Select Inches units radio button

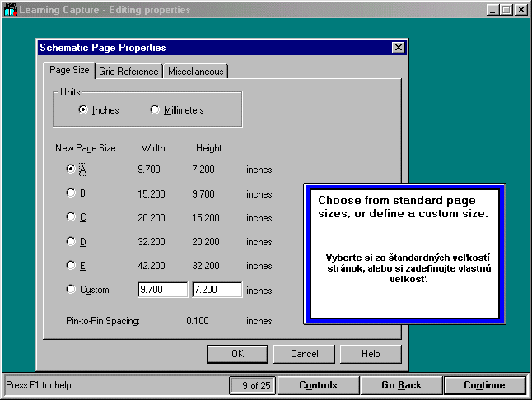click(x=83, y=110)
